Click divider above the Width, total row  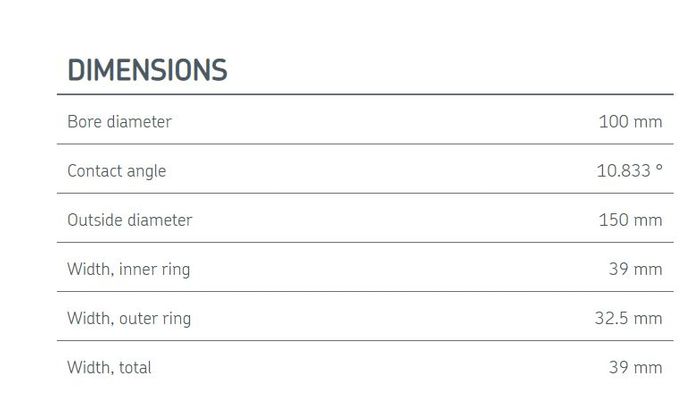(365, 341)
